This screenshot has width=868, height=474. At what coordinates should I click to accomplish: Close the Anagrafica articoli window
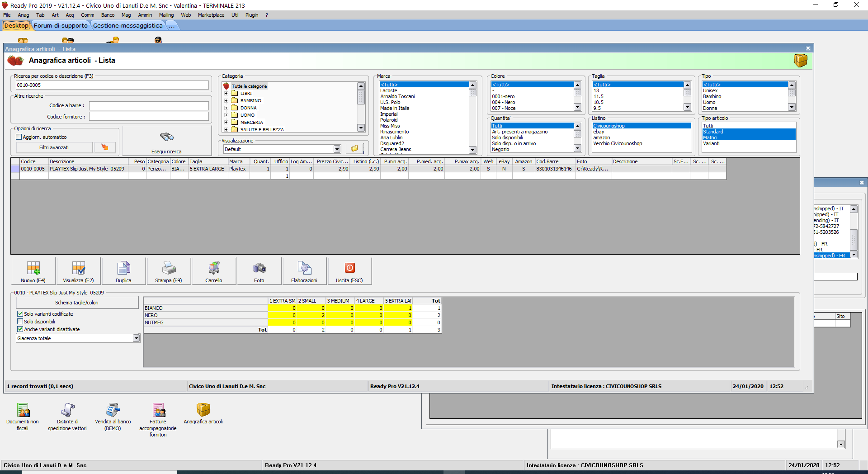(x=808, y=48)
